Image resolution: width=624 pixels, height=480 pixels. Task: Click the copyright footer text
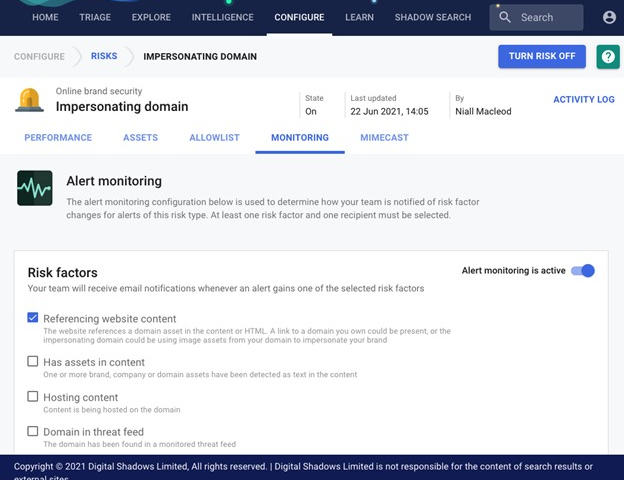[303, 470]
